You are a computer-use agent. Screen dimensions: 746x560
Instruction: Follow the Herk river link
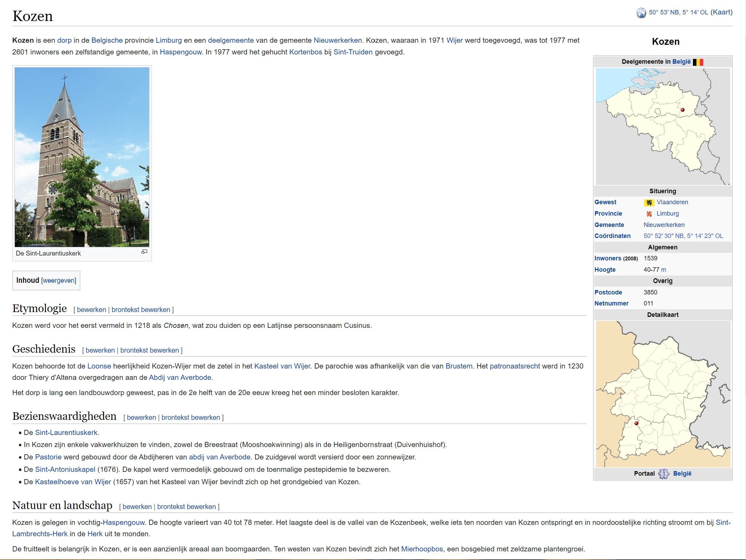coord(95,534)
